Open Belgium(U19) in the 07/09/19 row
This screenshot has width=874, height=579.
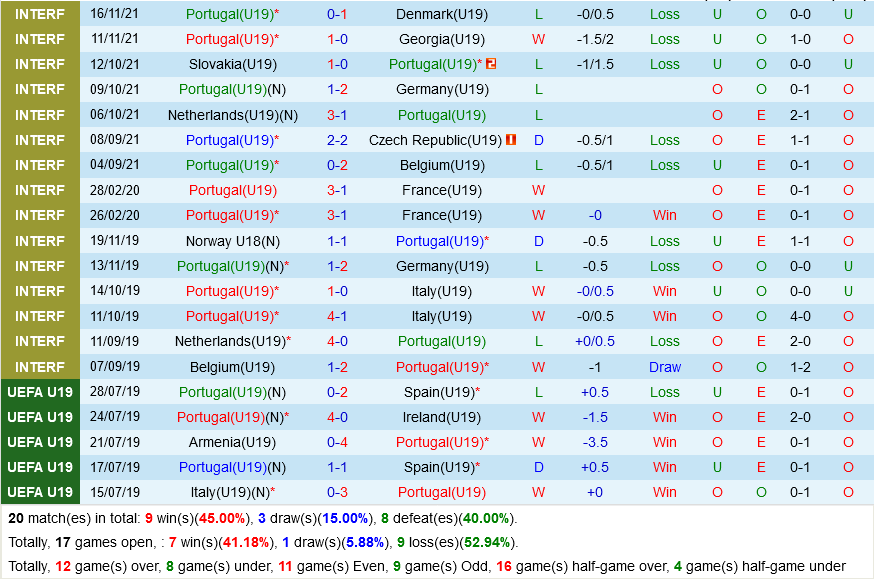pos(233,367)
